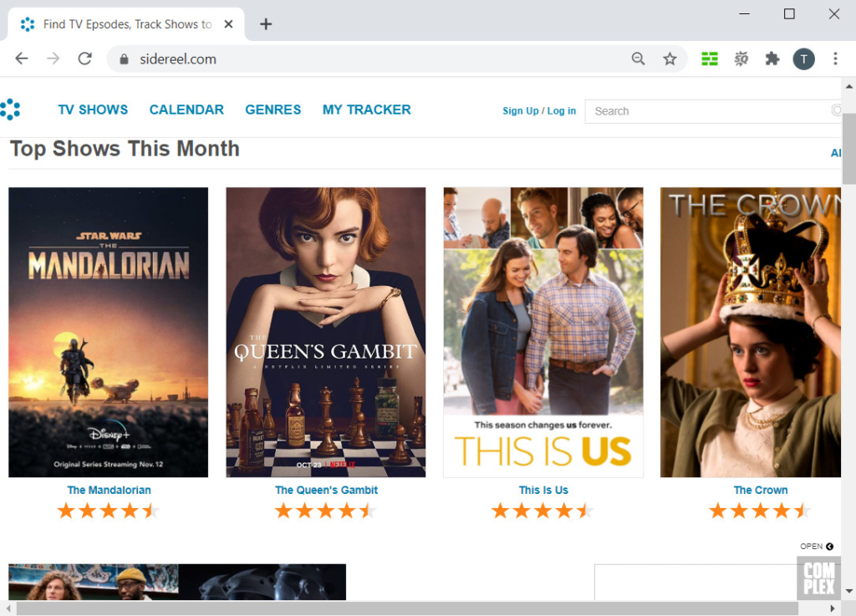Open the GENRES menu item
Image resolution: width=856 pixels, height=616 pixels.
(273, 109)
